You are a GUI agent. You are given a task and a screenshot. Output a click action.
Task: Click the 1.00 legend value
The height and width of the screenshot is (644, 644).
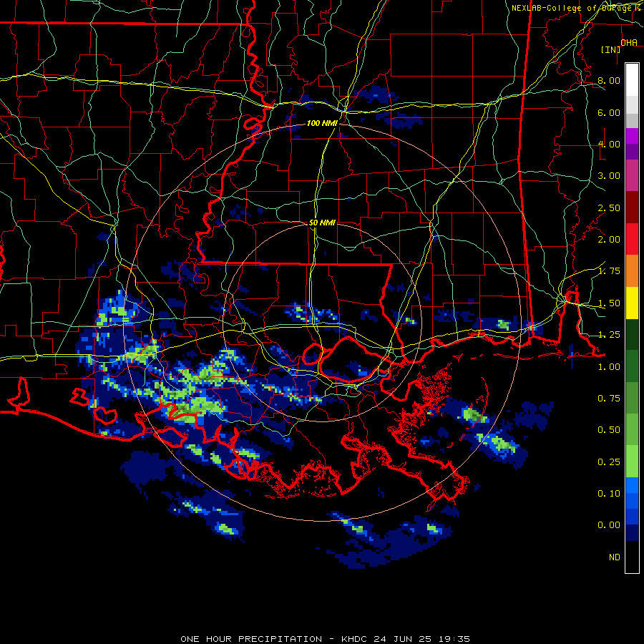point(609,367)
